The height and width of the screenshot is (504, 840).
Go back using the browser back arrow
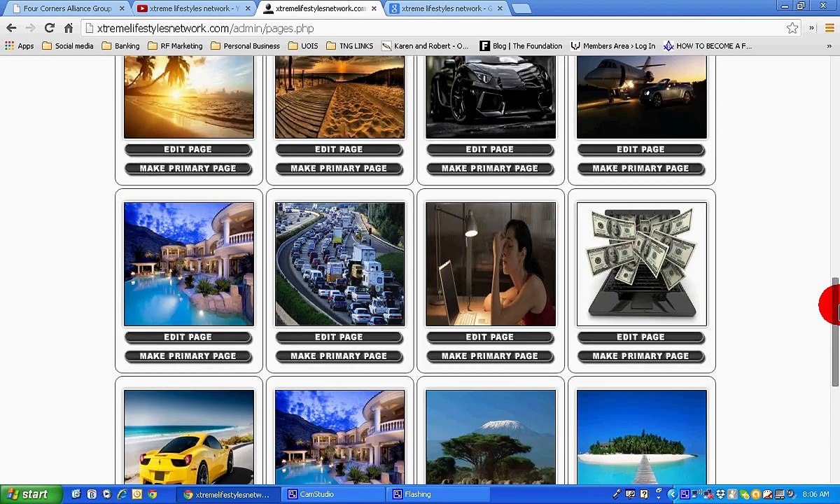[11, 28]
